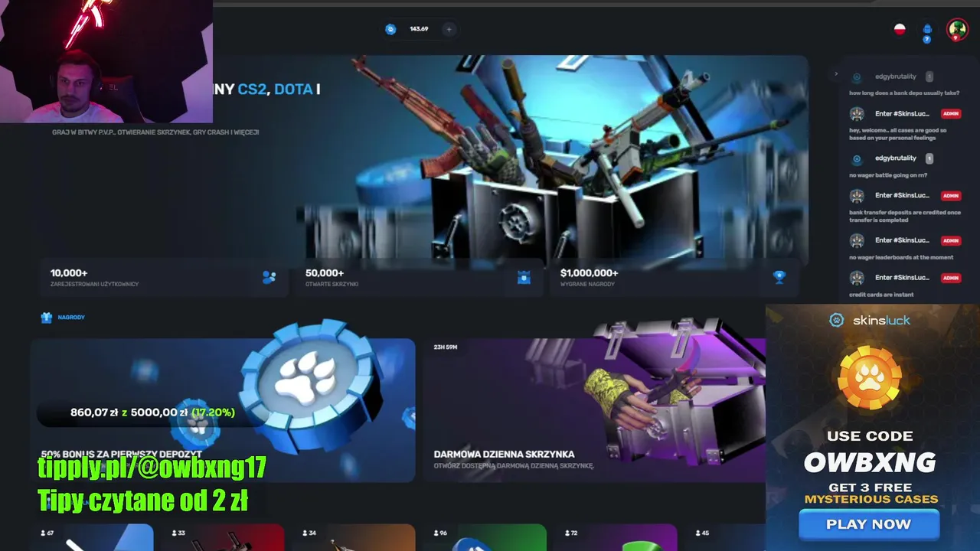980x551 pixels.
Task: Click the '10,000+' registered users stat
Action: click(69, 273)
